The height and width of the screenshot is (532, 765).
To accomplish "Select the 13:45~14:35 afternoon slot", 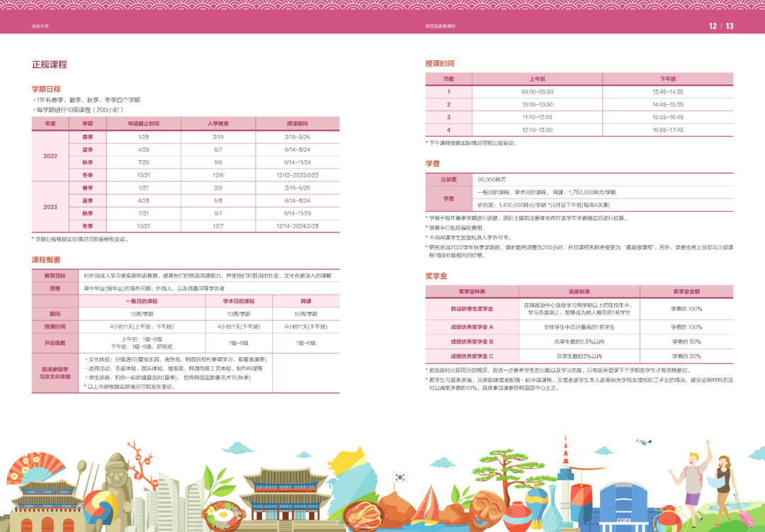I will coord(668,92).
